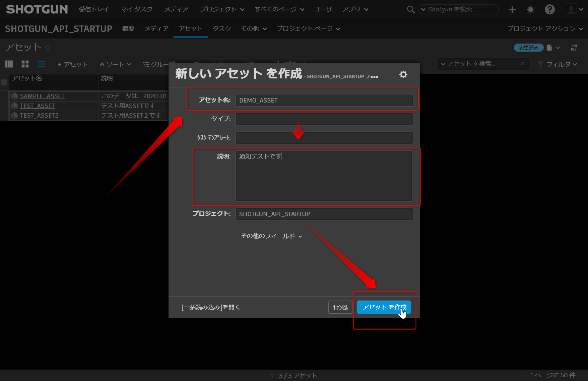Open the プロジェクトアクション dropdown
The width and height of the screenshot is (588, 381).
[545, 29]
